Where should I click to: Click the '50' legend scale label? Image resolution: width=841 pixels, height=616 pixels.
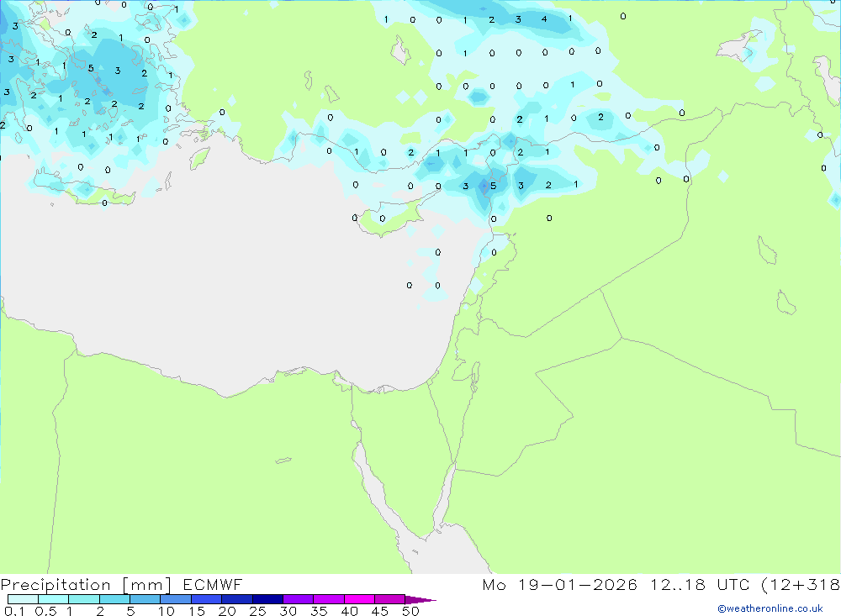pos(411,611)
